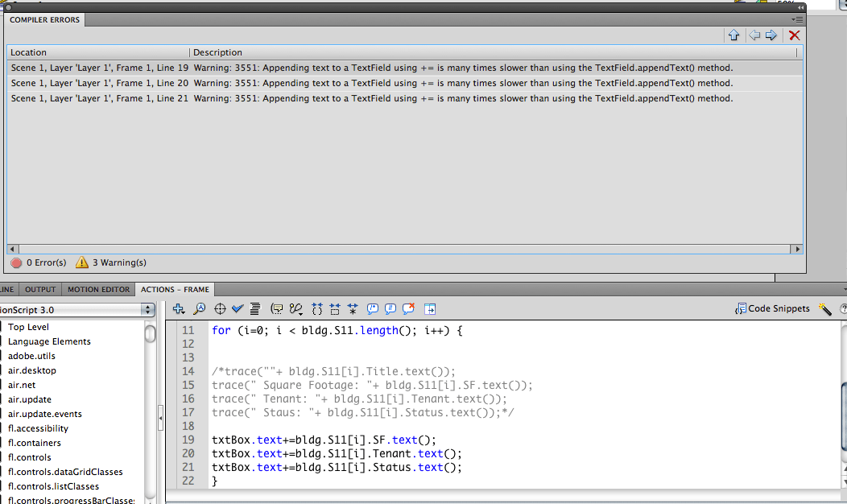The image size is (847, 504).
Task: Expand the fl.controls category in the sidebar
Action: pos(27,456)
